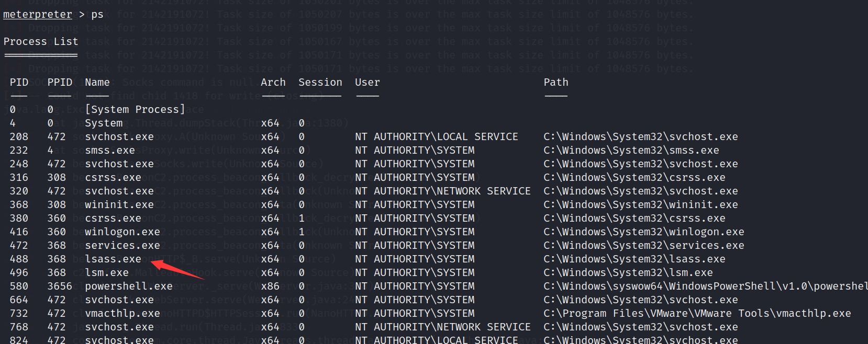Click the Arch column header

click(273, 82)
